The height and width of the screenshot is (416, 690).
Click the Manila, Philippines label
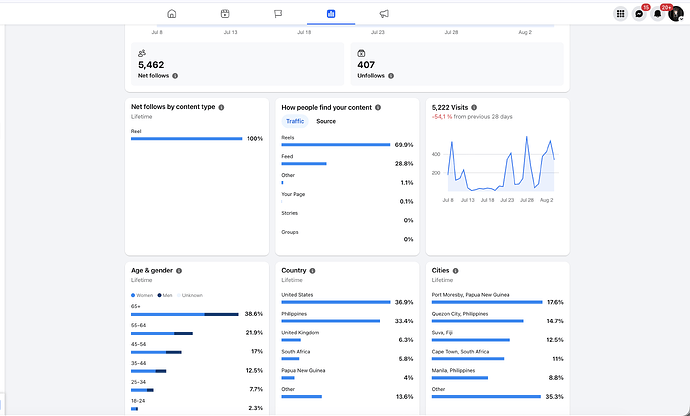(453, 371)
